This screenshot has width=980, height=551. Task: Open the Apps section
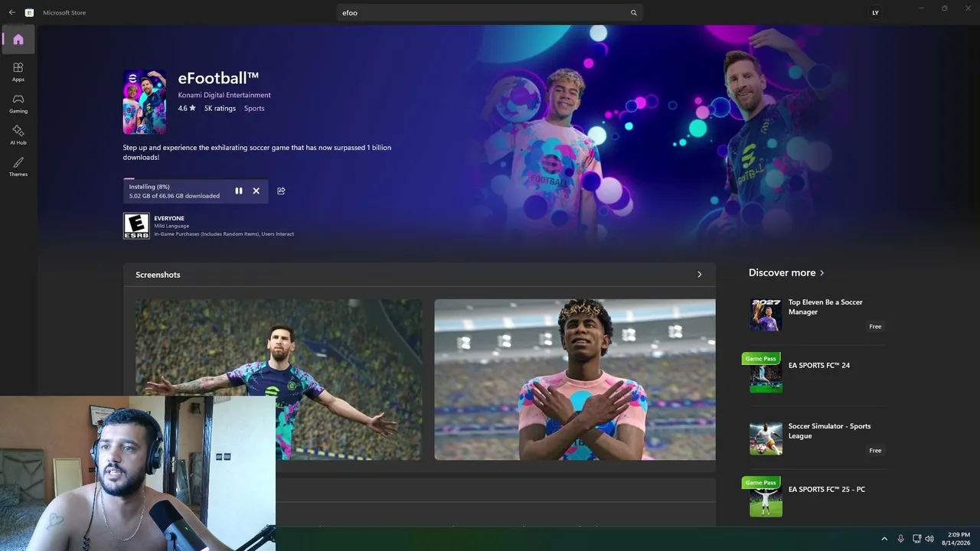[18, 72]
